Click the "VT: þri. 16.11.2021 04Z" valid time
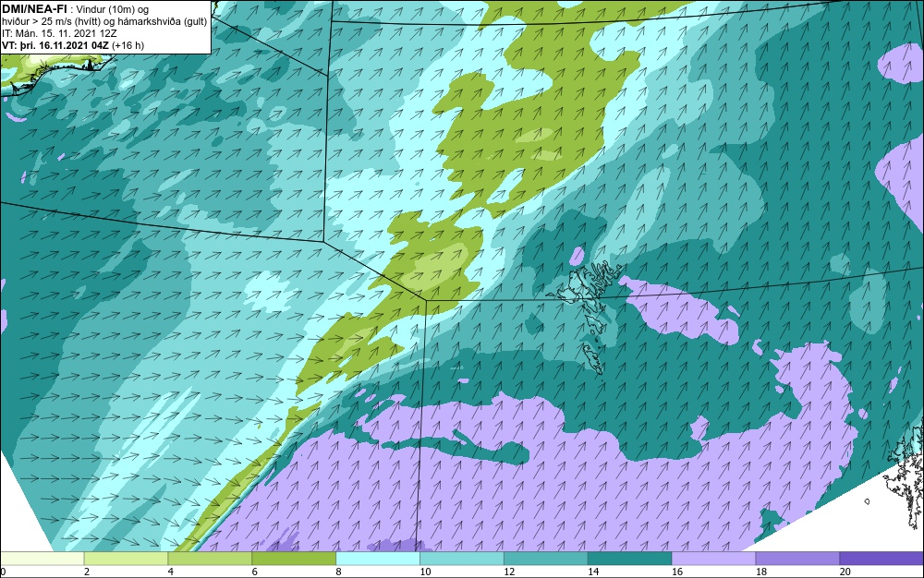This screenshot has height=578, width=924. 55,45
